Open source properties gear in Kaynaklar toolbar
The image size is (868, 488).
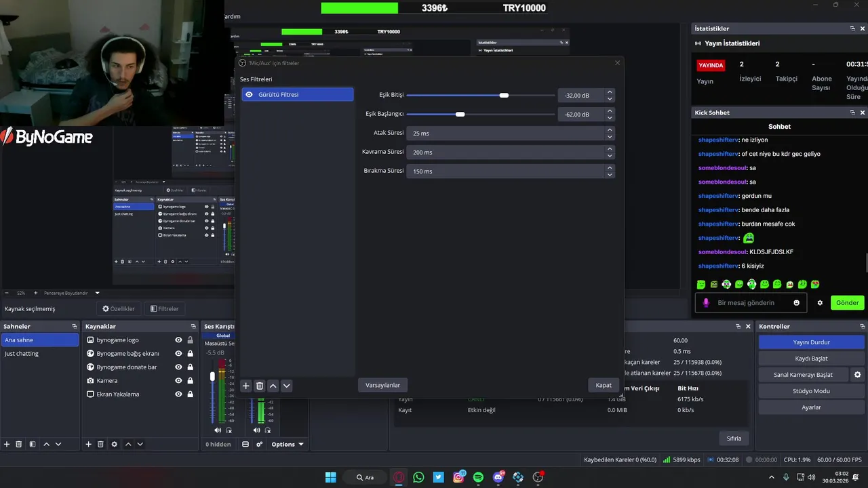[x=114, y=445]
